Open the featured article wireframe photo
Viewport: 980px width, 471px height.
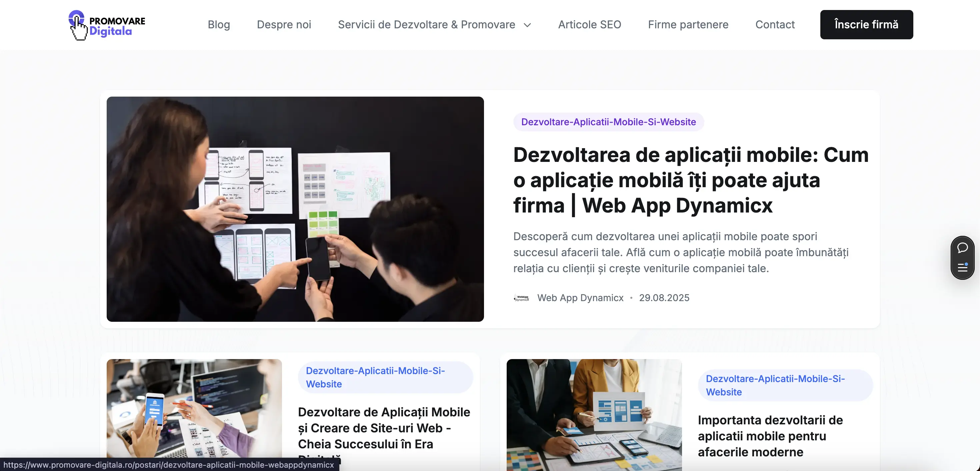[295, 209]
